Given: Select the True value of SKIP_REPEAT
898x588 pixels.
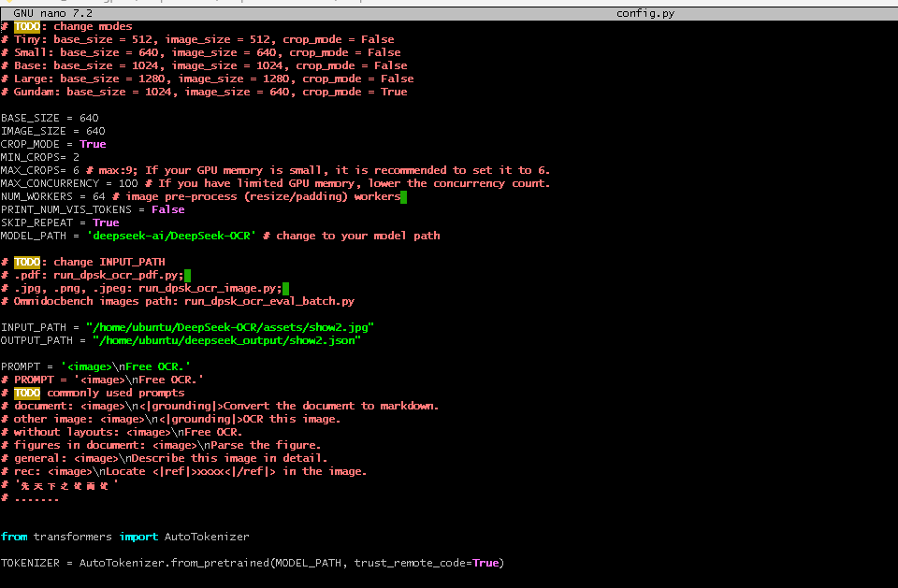Looking at the screenshot, I should click(x=106, y=222).
